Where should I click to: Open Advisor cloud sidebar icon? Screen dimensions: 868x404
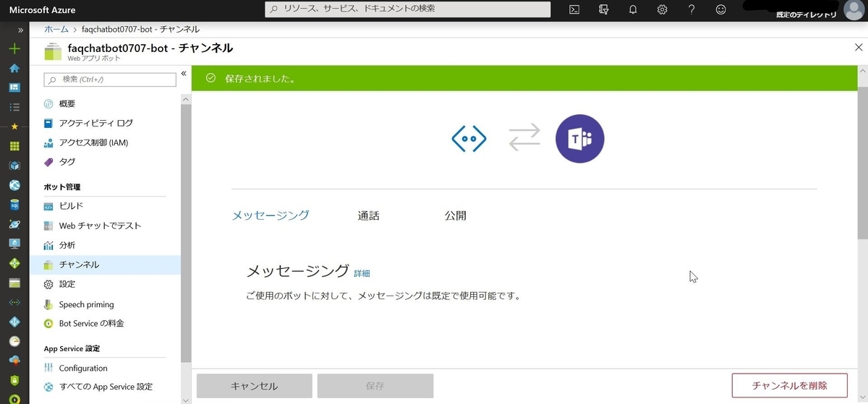(14, 361)
